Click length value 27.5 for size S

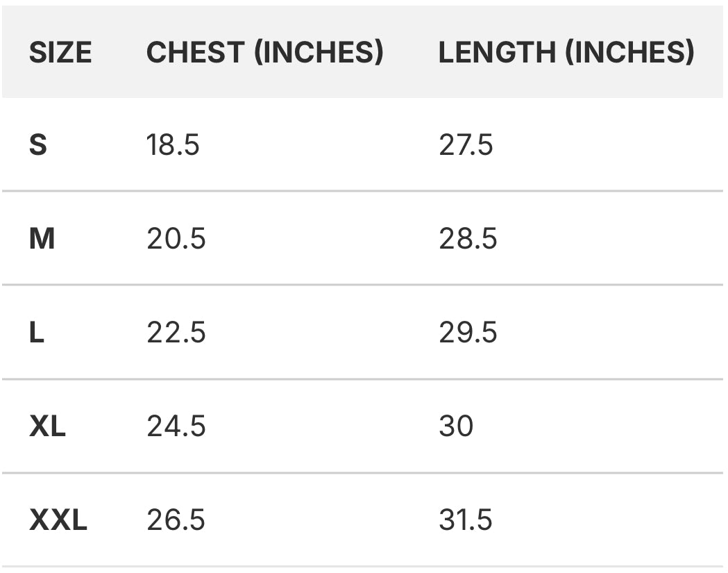[x=466, y=144]
